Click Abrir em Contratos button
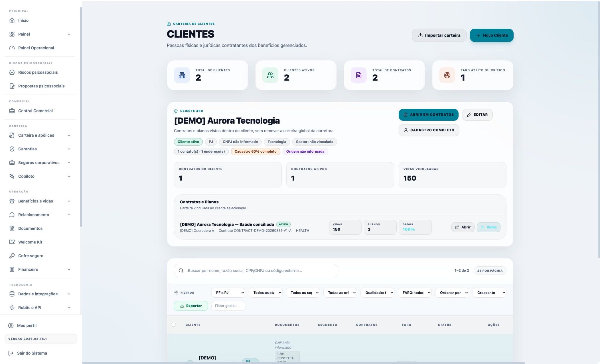Screen dimensions: 600x364 [x=429, y=115]
